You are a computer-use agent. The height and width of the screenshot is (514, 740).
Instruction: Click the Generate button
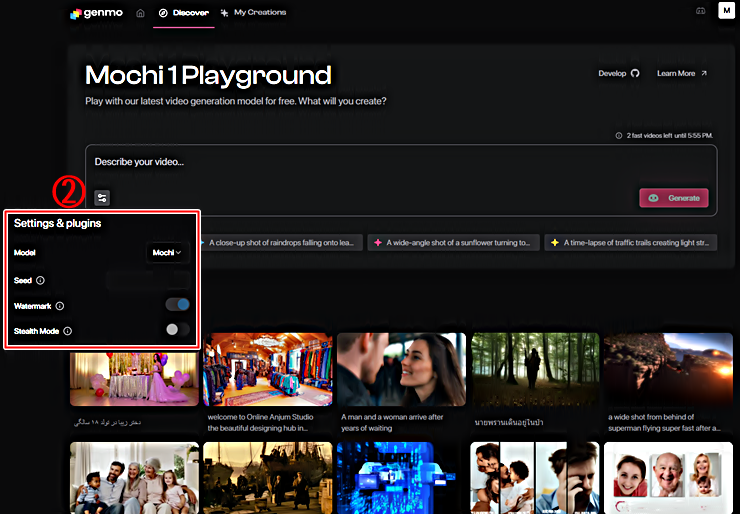[673, 198]
